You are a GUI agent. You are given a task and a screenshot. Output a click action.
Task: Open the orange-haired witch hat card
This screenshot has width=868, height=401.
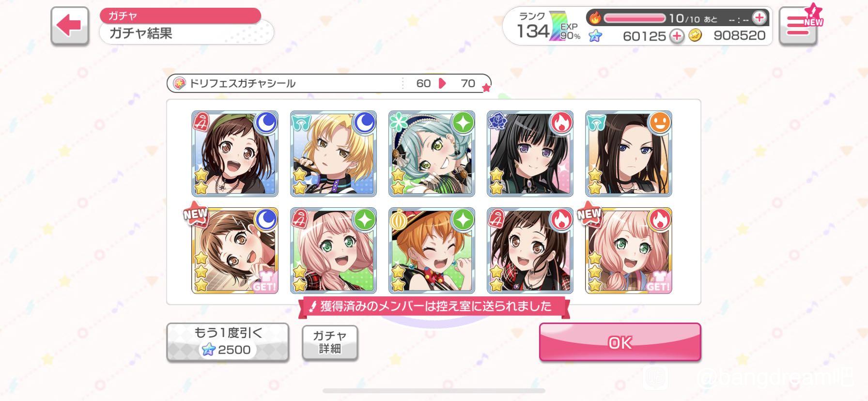[x=432, y=251]
